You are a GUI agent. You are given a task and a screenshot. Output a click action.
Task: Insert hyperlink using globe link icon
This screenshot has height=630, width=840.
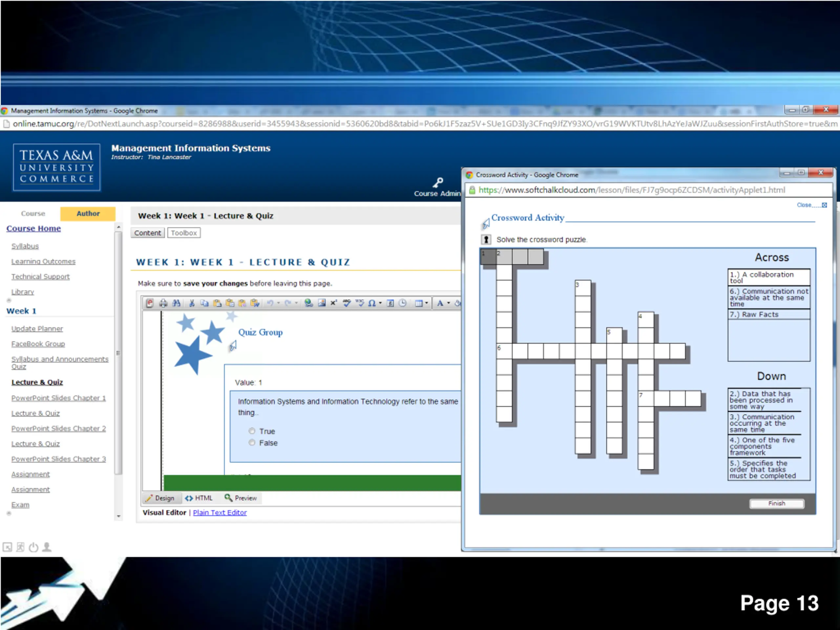pos(309,303)
